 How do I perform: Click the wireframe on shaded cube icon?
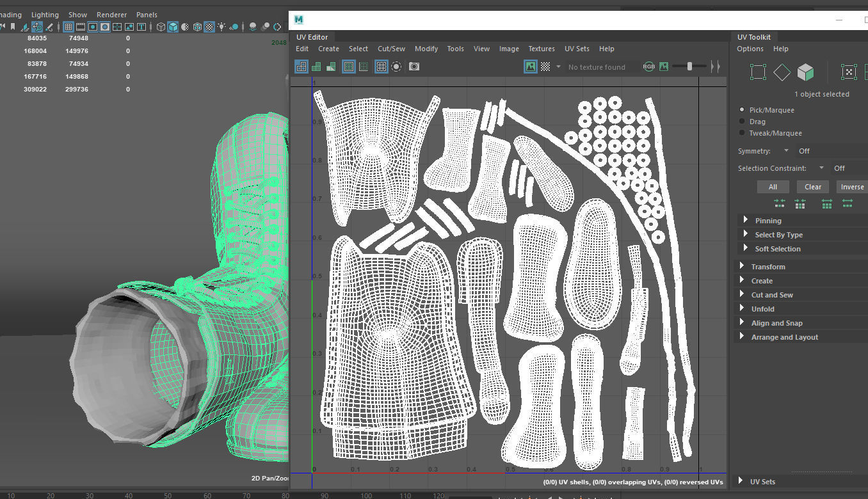point(197,27)
